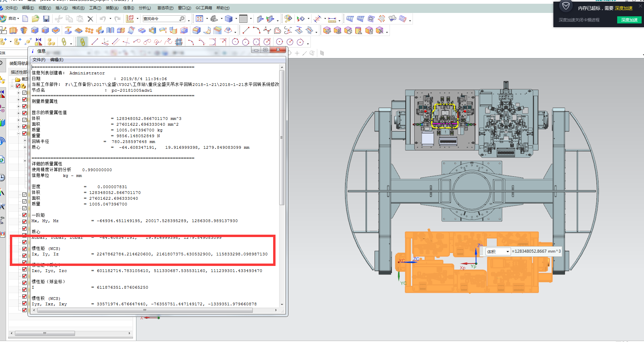Click the highlighted assembly constraints chain icon
644x342 pixels.
click(82, 42)
